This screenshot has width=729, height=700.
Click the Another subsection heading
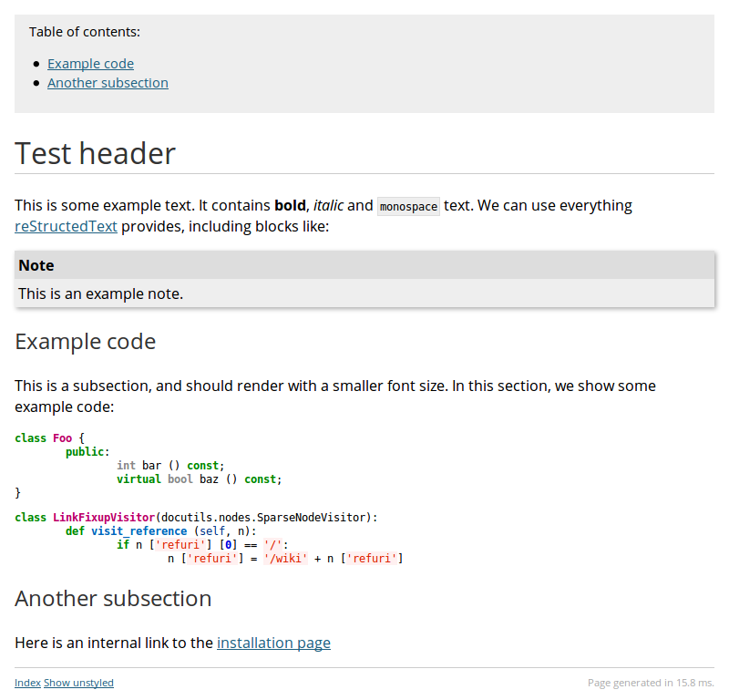pyautogui.click(x=113, y=599)
